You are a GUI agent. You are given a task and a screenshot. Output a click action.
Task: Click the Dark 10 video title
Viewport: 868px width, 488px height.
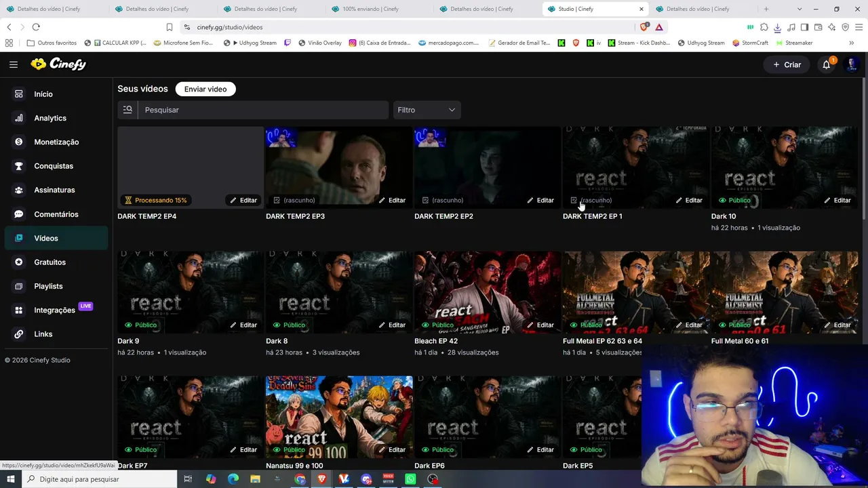724,216
